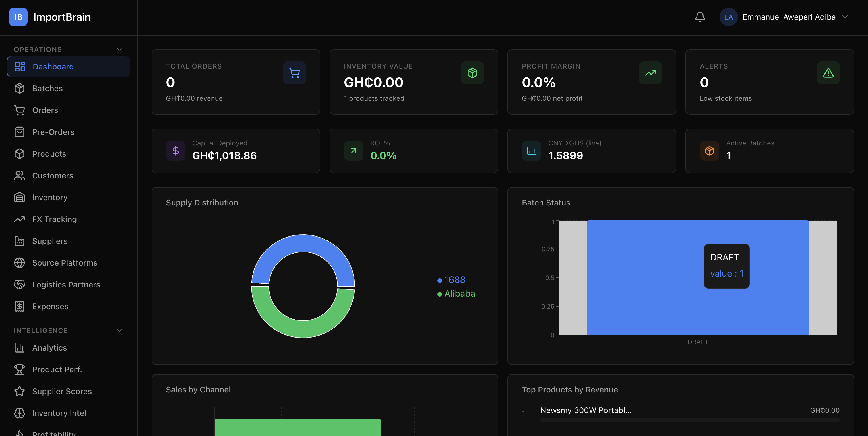Collapse the Intelligence section chevron

[x=119, y=331]
